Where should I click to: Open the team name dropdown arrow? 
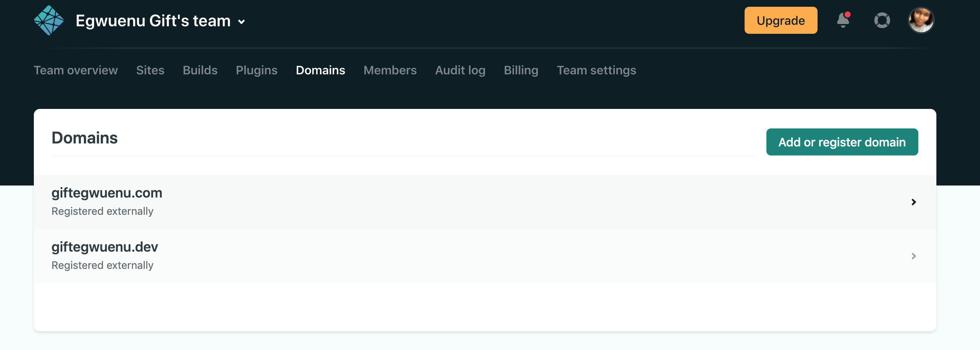click(x=241, y=22)
